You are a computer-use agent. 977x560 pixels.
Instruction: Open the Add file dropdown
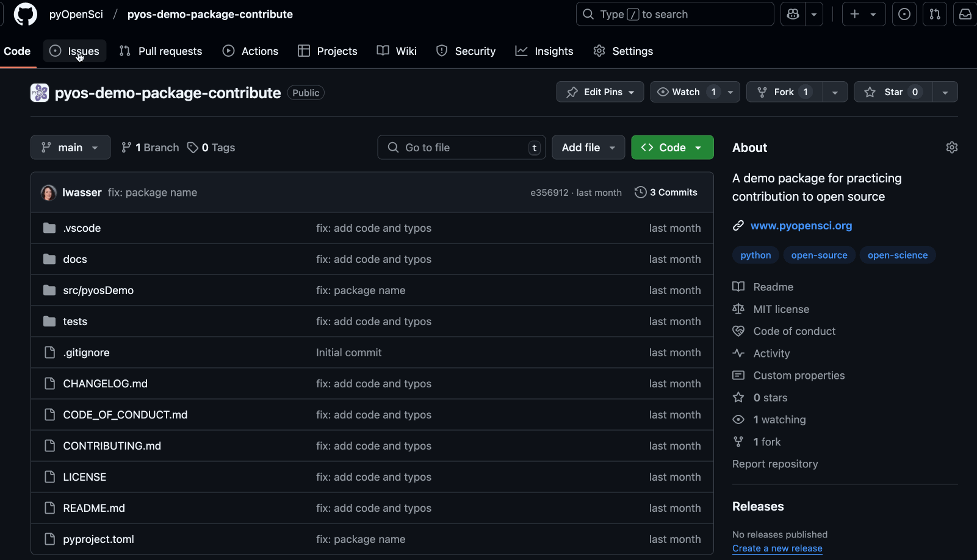coord(588,148)
